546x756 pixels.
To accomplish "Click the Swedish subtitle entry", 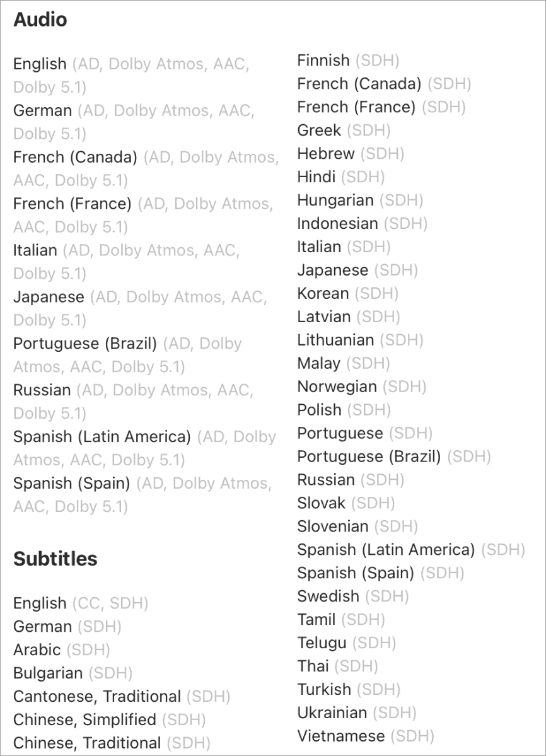I will 328,596.
